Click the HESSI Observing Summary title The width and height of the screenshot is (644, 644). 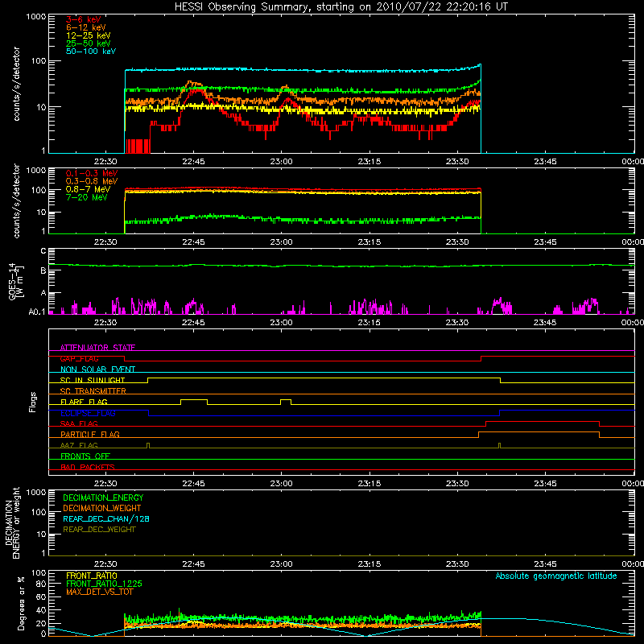[341, 7]
